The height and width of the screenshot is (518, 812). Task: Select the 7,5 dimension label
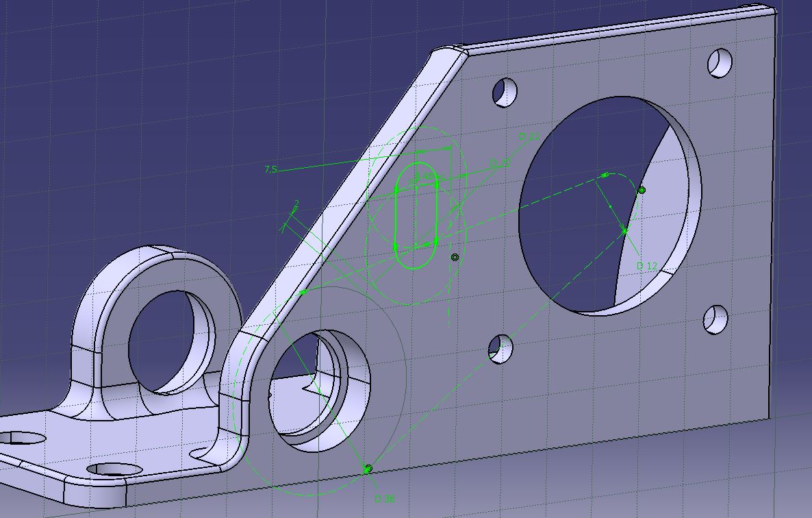(270, 169)
